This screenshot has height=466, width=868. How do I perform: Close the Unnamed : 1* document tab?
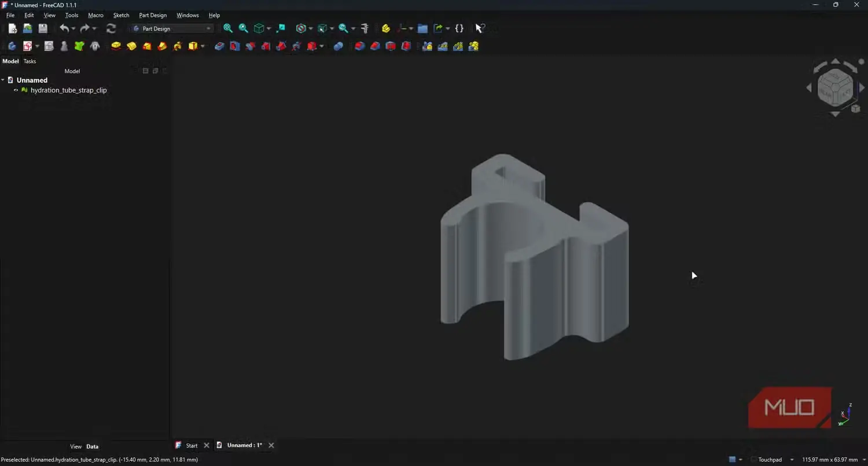tap(271, 445)
